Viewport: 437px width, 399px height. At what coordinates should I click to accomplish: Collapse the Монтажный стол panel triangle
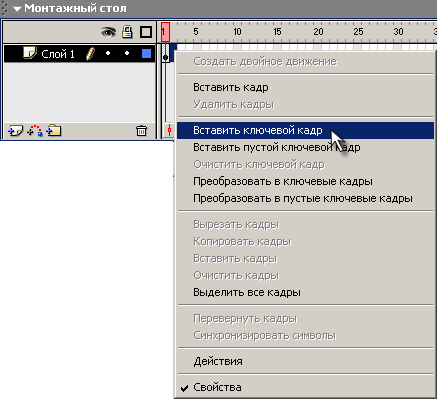[17, 9]
